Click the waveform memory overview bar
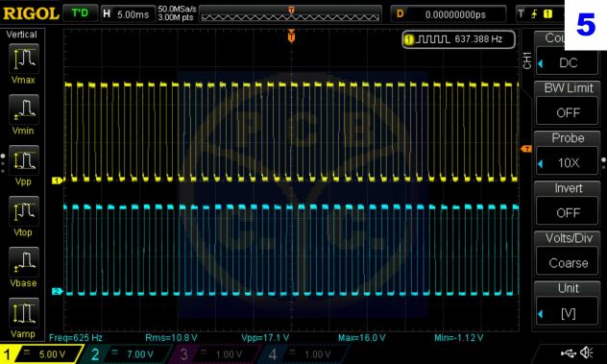 pos(290,14)
